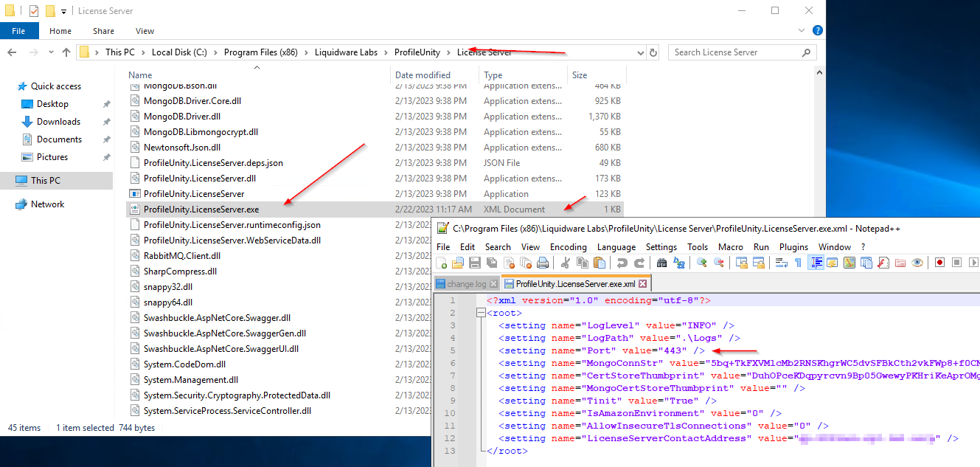Screen dimensions: 980x467
Task: Close the change.log tab
Action: click(493, 284)
